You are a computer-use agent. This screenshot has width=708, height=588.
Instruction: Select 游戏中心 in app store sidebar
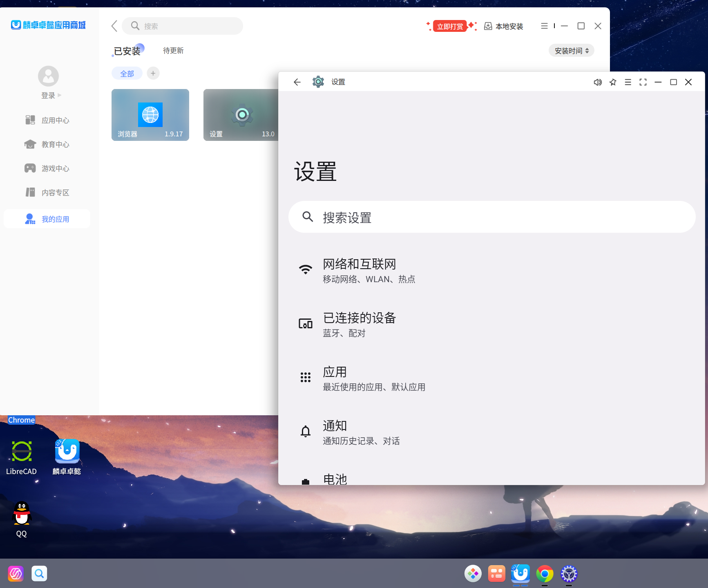(47, 168)
